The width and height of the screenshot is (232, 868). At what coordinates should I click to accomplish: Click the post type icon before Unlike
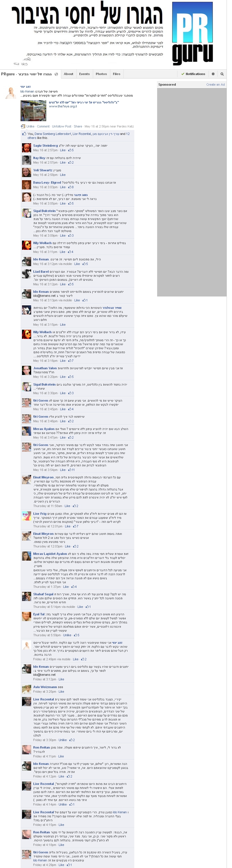23,126
